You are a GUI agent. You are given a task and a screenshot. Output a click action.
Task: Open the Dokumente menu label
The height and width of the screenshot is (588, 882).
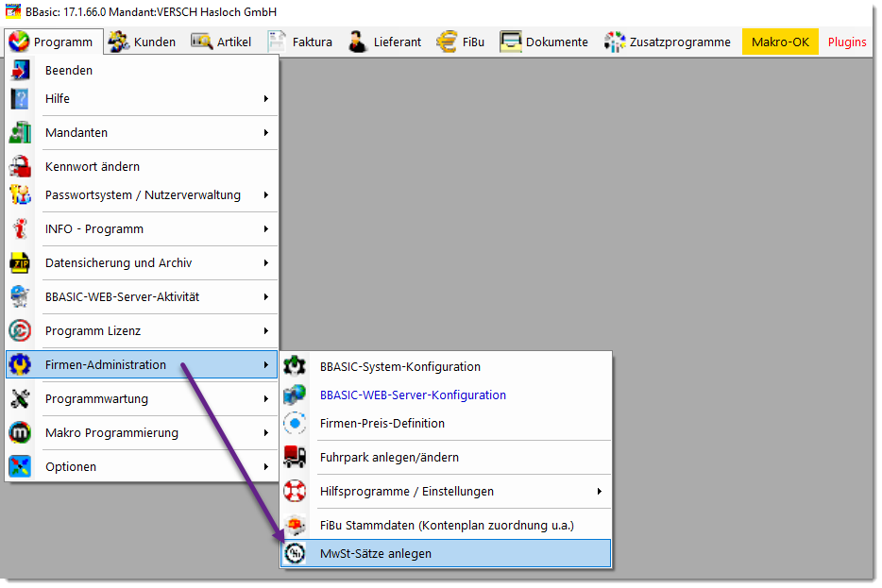point(557,42)
